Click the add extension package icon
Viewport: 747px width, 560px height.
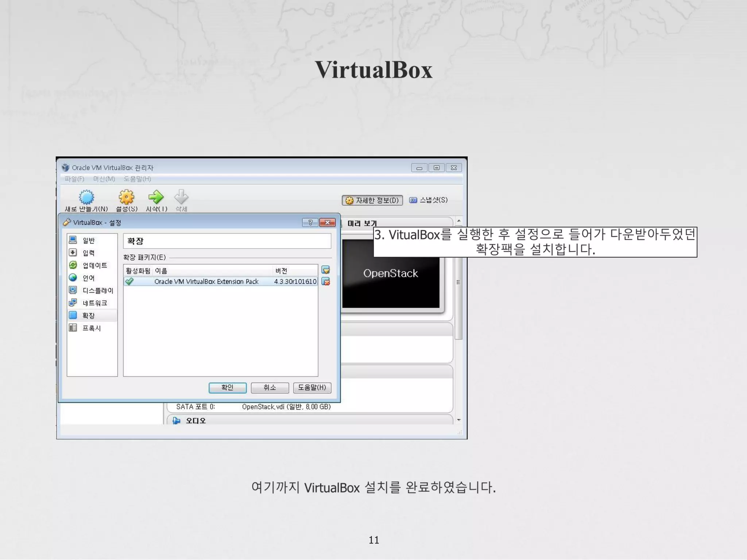326,270
